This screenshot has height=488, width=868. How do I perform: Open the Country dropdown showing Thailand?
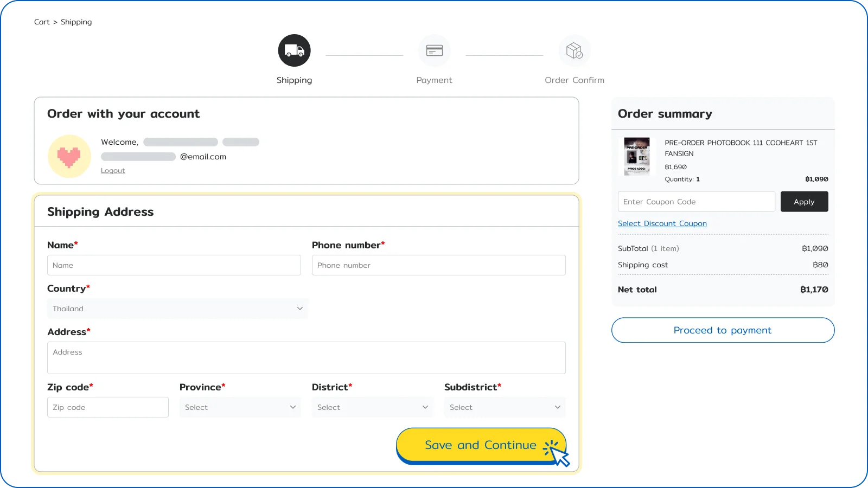[177, 309]
